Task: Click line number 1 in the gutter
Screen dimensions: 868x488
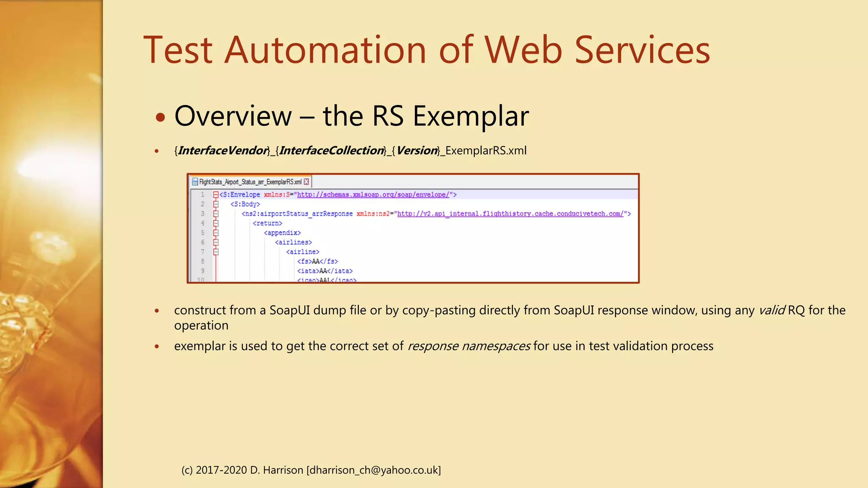Action: (203, 194)
